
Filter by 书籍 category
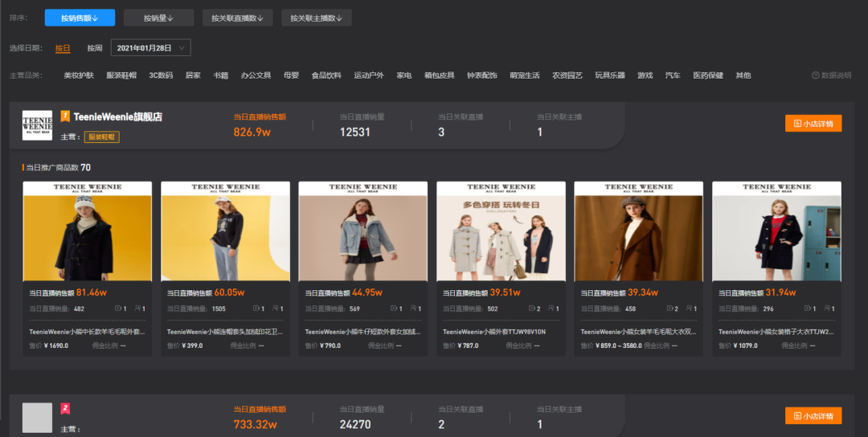pyautogui.click(x=221, y=76)
